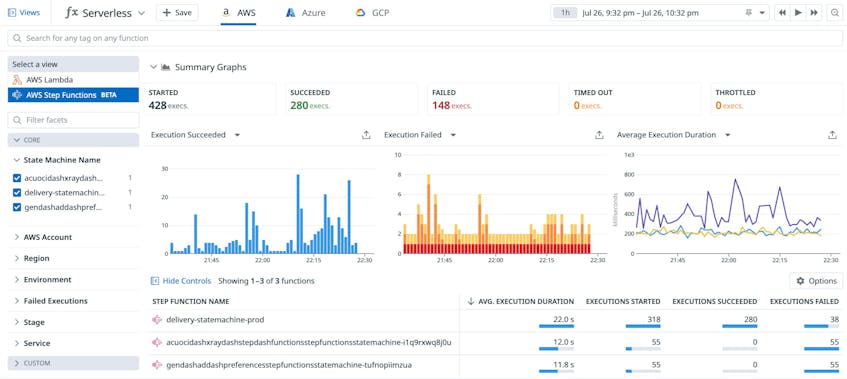This screenshot has width=847, height=379.
Task: Click the tag search field
Action: coord(425,38)
